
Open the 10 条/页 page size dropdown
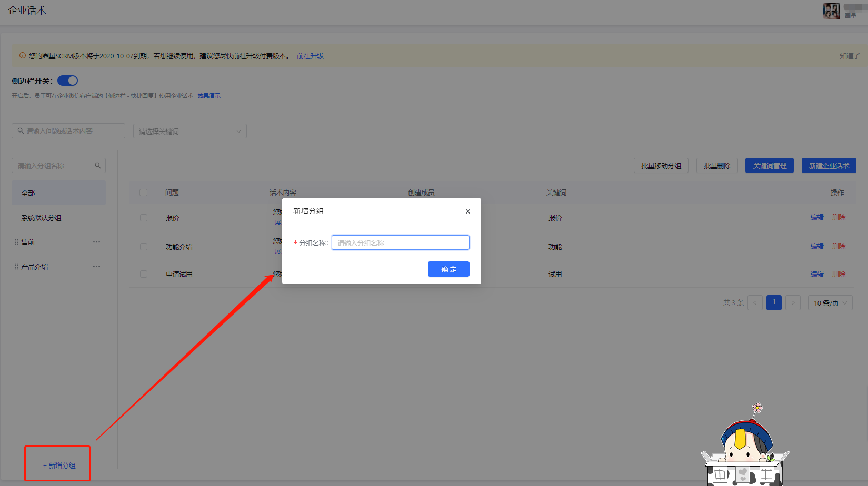(x=830, y=302)
